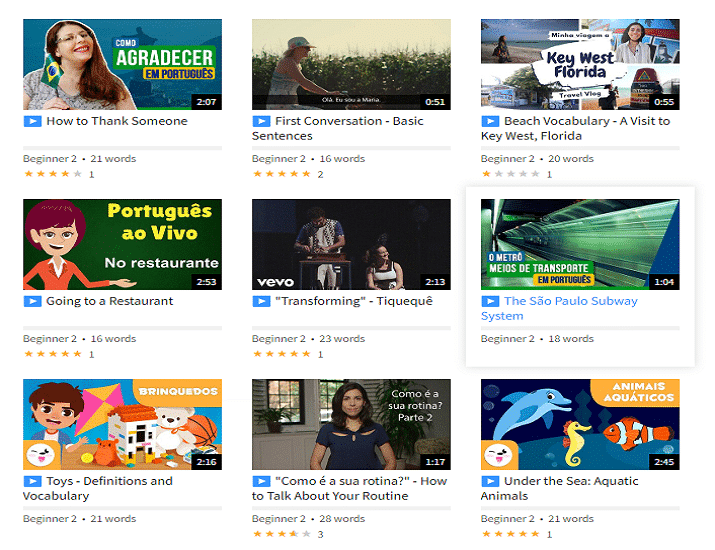Open the Animais Aquáticos video thumbnail
The height and width of the screenshot is (550, 715).
point(580,424)
